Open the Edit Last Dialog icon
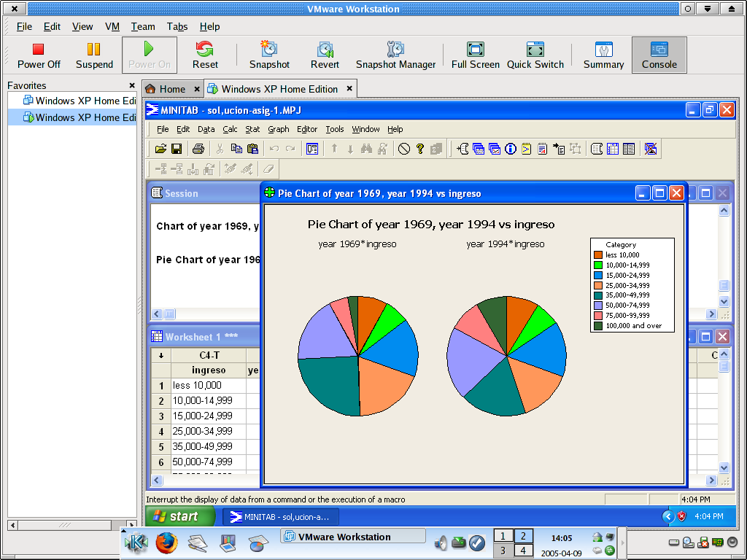Image resolution: width=747 pixels, height=560 pixels. click(x=312, y=149)
